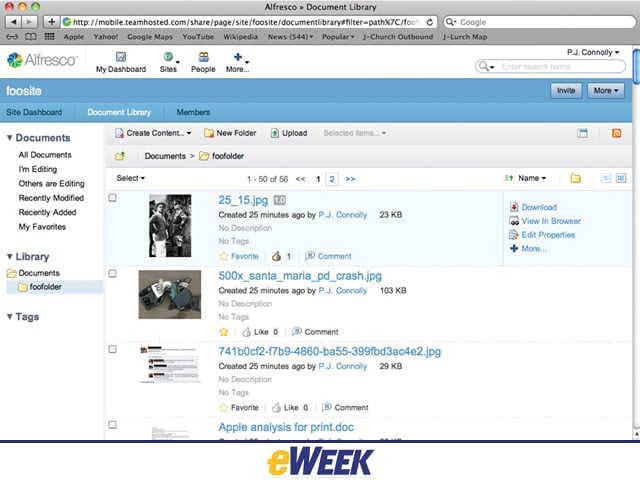Image resolution: width=640 pixels, height=480 pixels.
Task: Click the New Folder button
Action: tap(230, 133)
